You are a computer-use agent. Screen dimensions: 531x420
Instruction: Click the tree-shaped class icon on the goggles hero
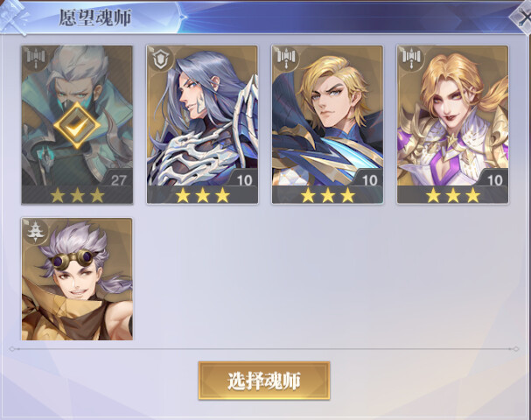tap(35, 231)
